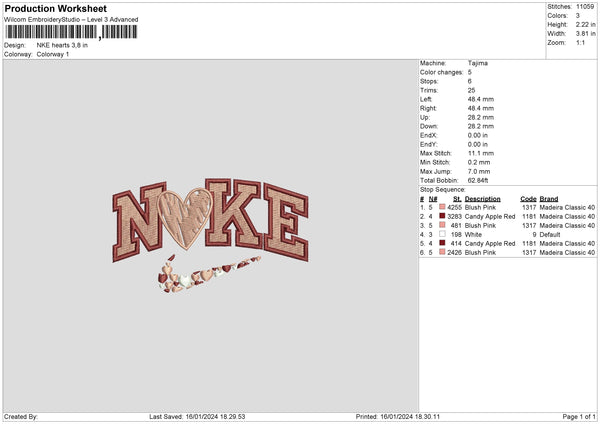The width and height of the screenshot is (600, 424).
Task: Click the Stitches count 11059
Action: (585, 7)
